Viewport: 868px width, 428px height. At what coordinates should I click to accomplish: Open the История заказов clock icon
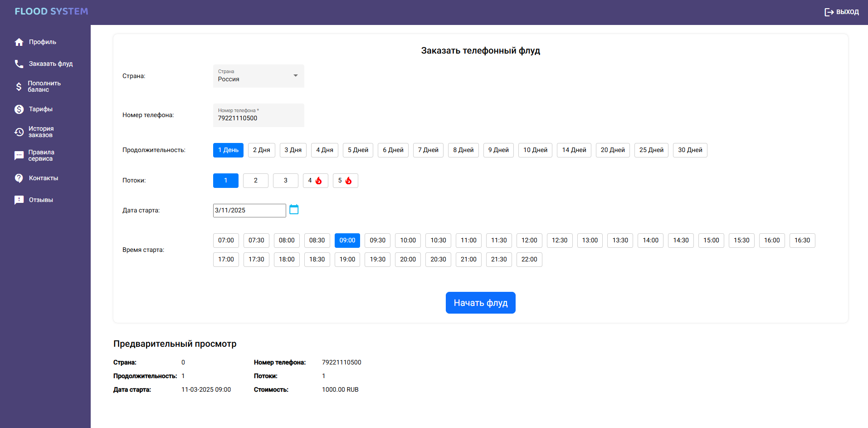pos(19,132)
